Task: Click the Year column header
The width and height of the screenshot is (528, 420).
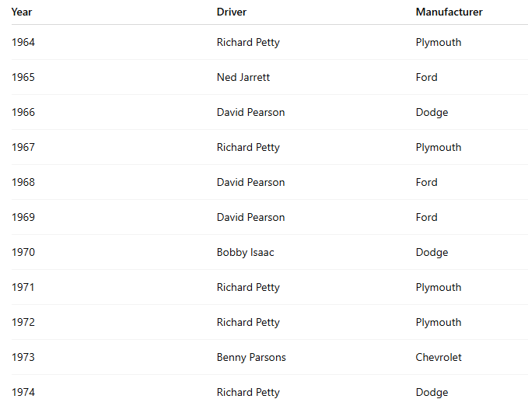Action: click(x=22, y=12)
